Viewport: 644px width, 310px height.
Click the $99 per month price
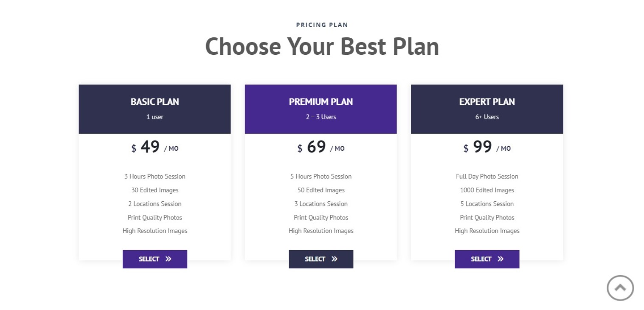point(487,147)
